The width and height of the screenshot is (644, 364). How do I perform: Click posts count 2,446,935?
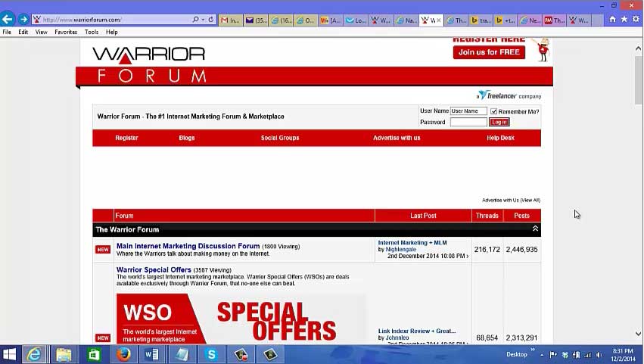521,250
